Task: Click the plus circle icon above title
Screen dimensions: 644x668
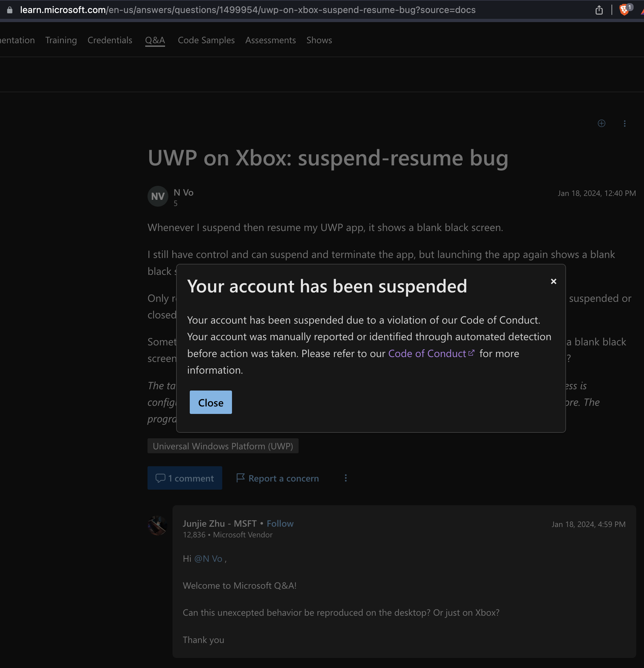Action: [601, 123]
